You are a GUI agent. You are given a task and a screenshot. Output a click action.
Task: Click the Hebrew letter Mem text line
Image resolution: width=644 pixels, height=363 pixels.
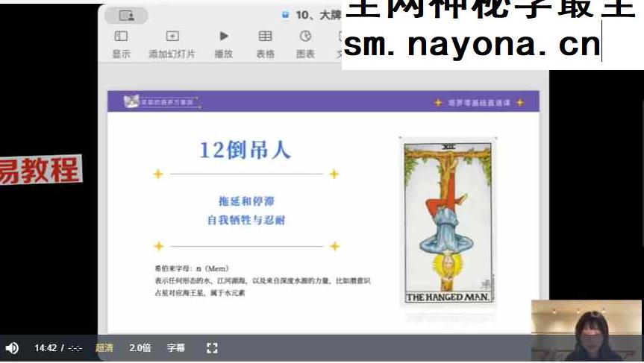click(191, 268)
